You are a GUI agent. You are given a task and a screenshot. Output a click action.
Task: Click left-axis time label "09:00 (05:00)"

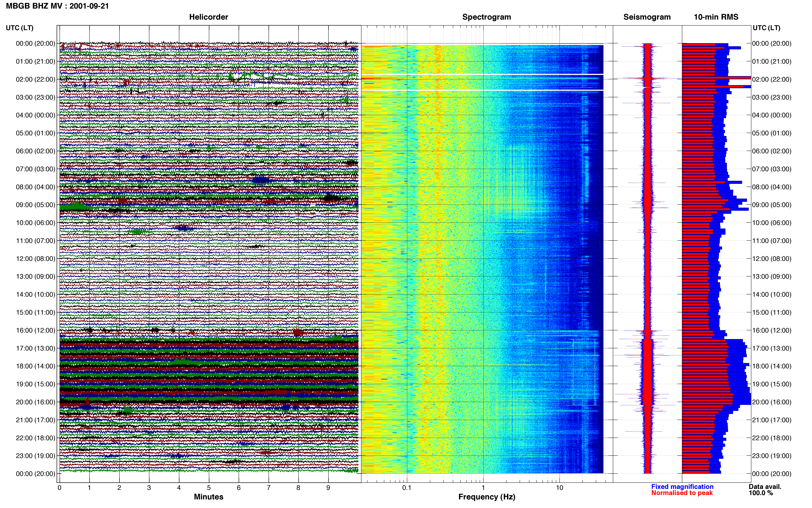pos(36,205)
